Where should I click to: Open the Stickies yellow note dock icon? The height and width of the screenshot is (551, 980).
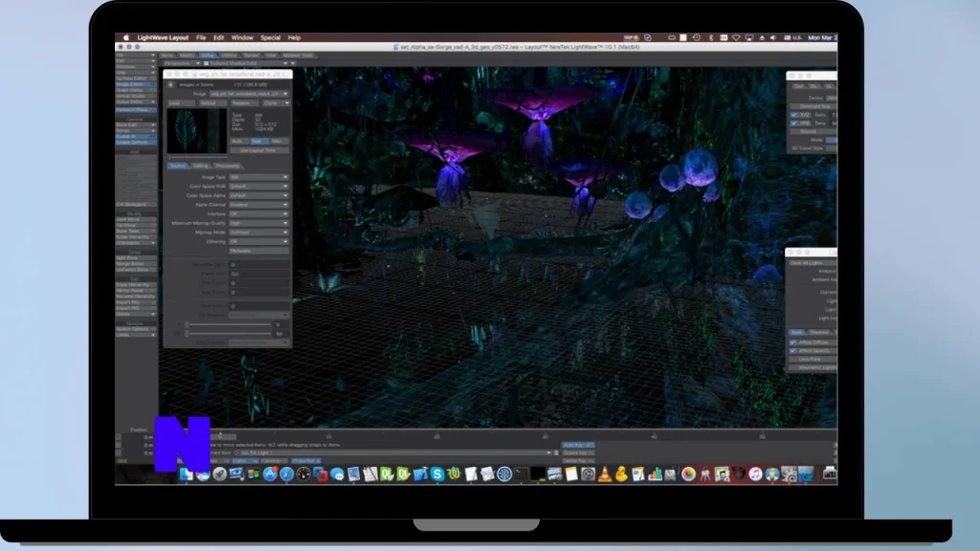(x=570, y=474)
